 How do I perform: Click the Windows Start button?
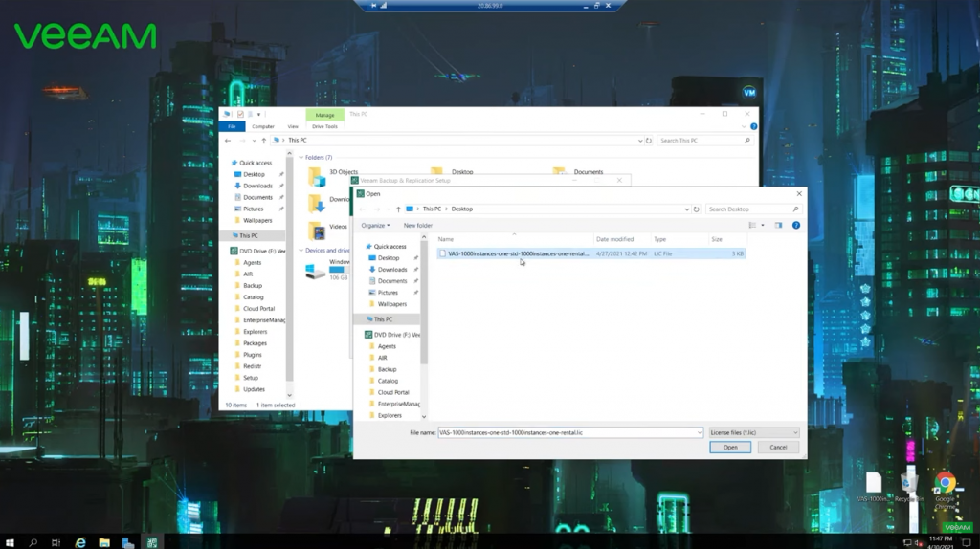[10, 542]
